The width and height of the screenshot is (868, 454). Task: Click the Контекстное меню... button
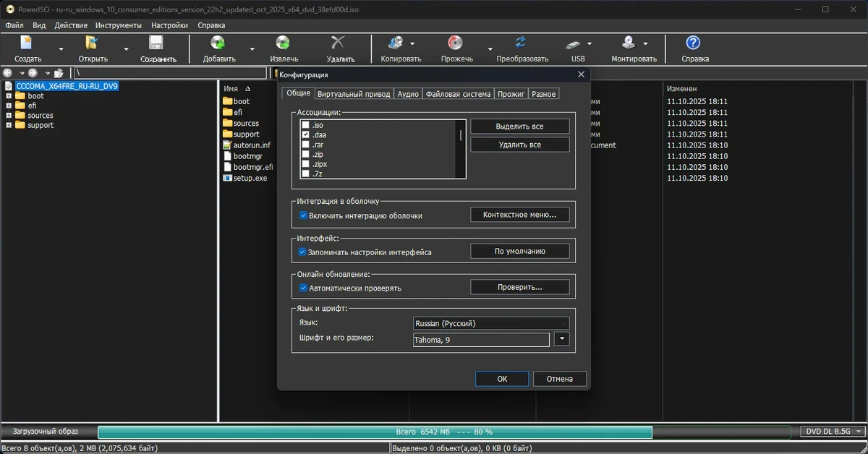point(519,215)
